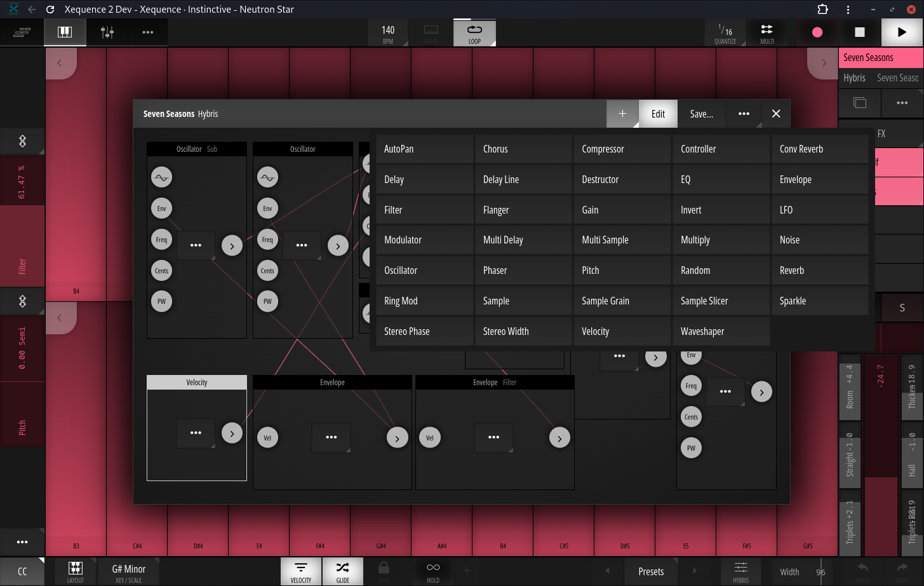Open the sequencer tracks view
Viewport: 924px width, 586px height.
(x=22, y=32)
